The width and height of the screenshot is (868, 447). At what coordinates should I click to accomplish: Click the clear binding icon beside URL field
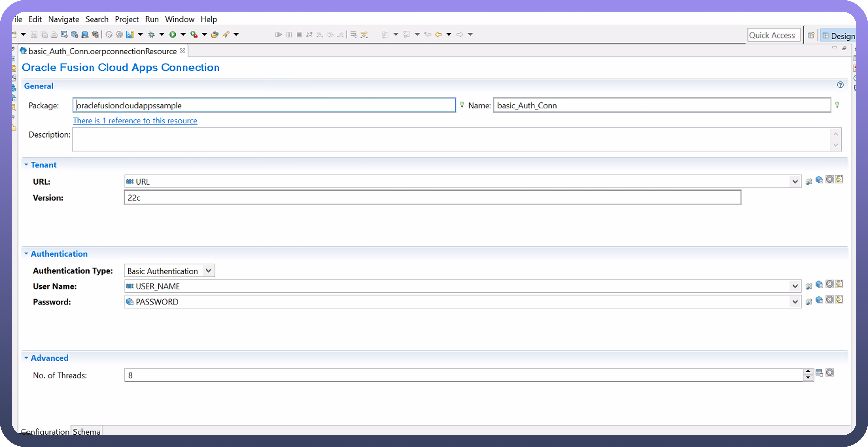[830, 180]
